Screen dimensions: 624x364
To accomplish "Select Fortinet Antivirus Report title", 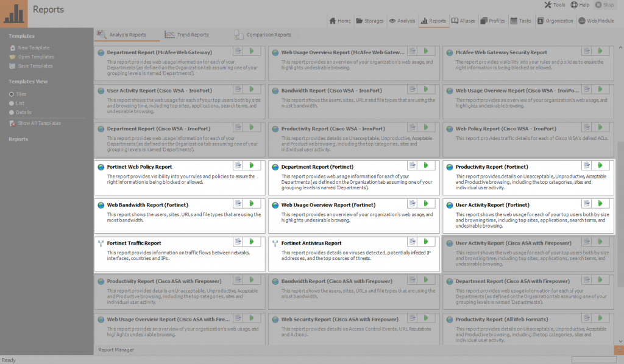I will pyautogui.click(x=311, y=243).
